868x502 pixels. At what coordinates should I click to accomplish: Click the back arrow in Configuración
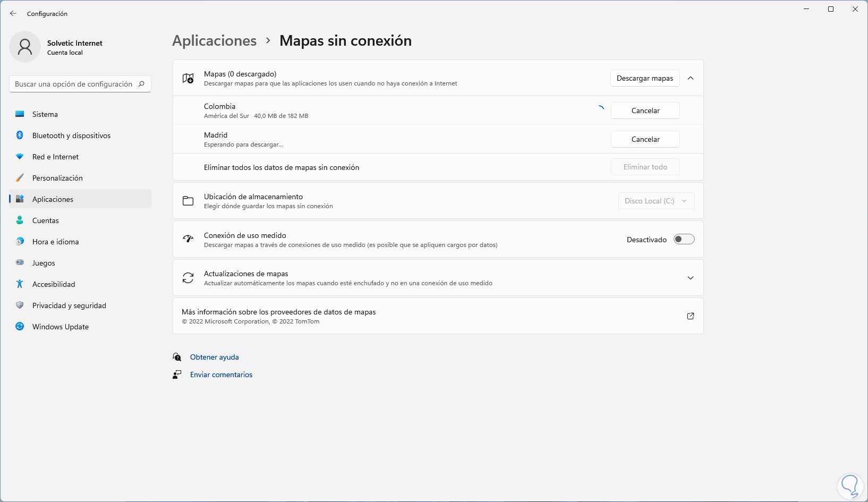[x=13, y=14]
